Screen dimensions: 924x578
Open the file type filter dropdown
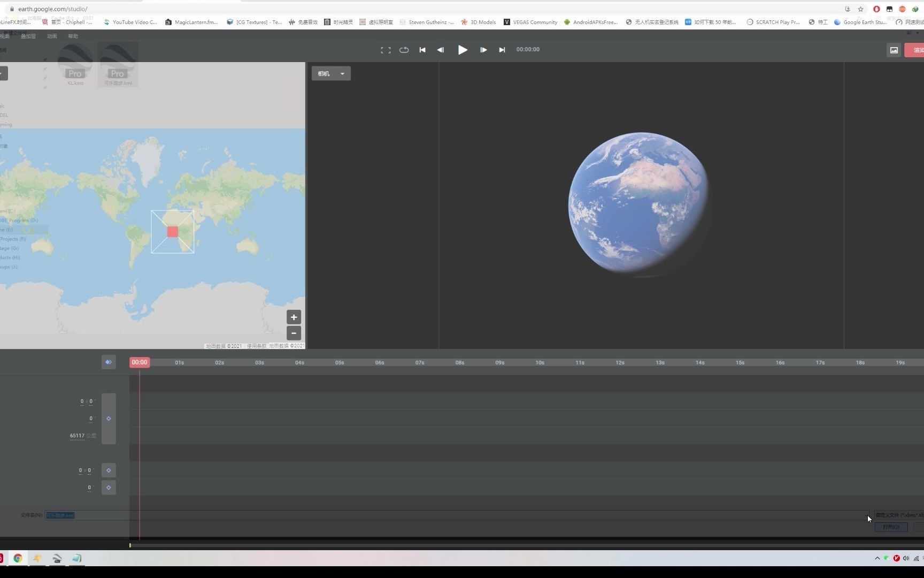(x=898, y=515)
